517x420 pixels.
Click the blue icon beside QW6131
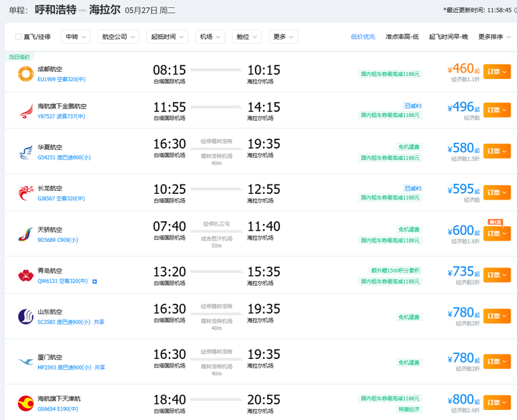click(95, 281)
